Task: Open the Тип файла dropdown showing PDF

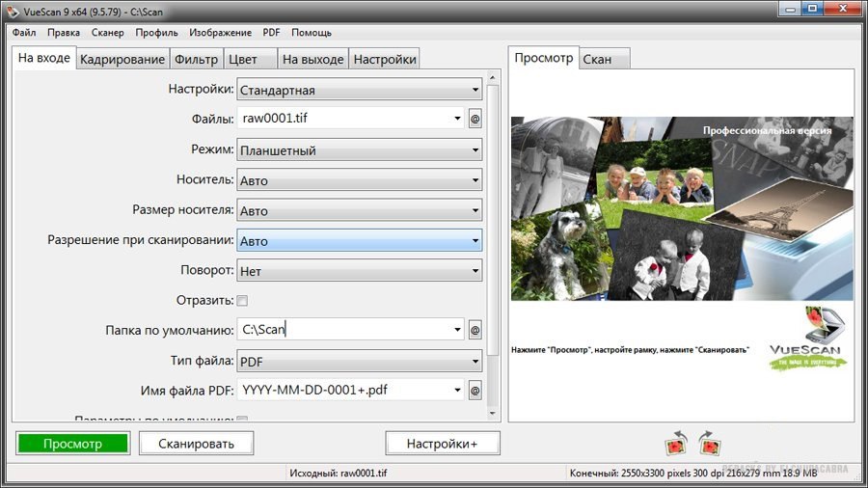Action: click(x=360, y=362)
